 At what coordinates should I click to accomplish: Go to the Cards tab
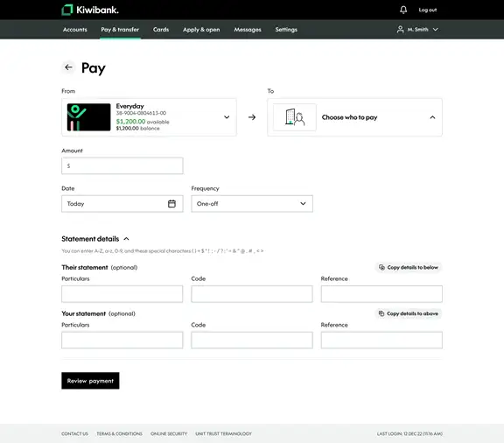tap(161, 29)
